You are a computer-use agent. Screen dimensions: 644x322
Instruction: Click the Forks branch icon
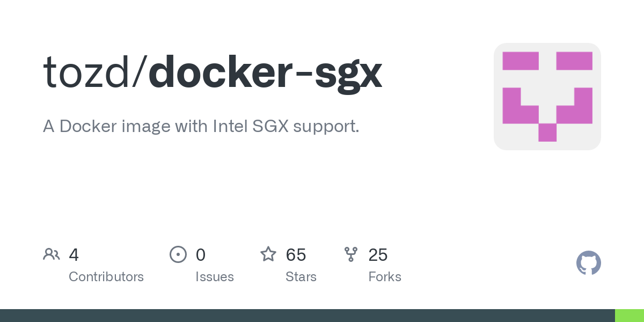351,254
